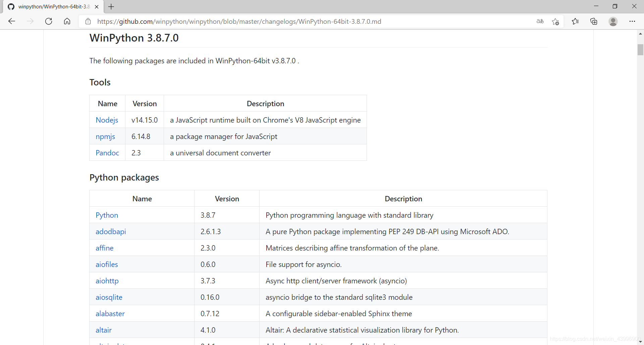Go back to the previous page
The height and width of the screenshot is (345, 644).
(x=12, y=21)
